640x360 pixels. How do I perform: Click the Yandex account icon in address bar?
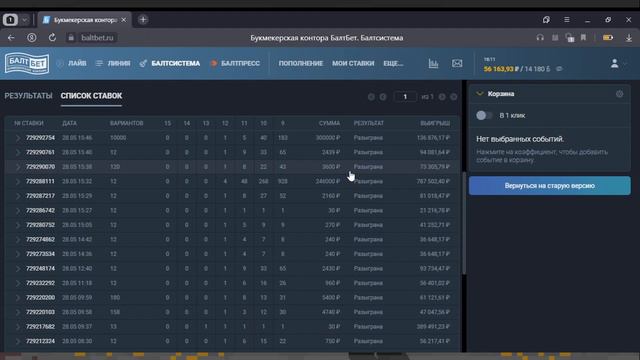tap(31, 38)
